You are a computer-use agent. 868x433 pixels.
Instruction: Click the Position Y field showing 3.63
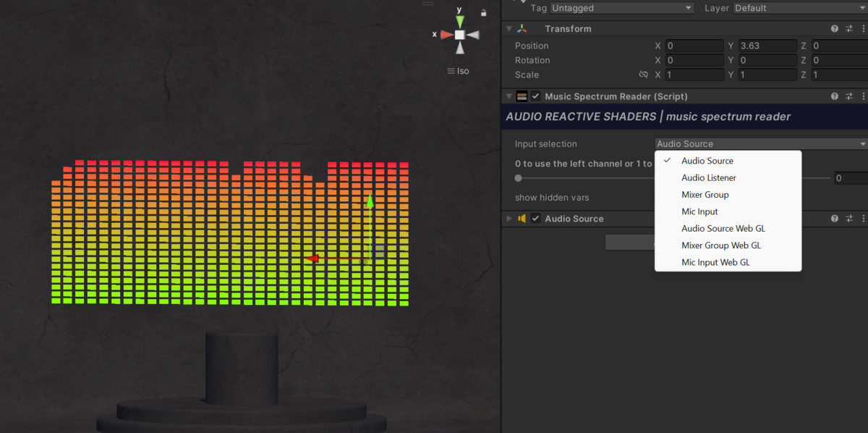point(767,45)
